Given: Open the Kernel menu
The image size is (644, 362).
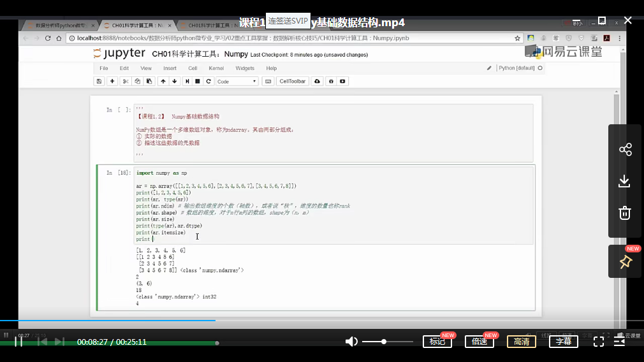Looking at the screenshot, I should [216, 68].
